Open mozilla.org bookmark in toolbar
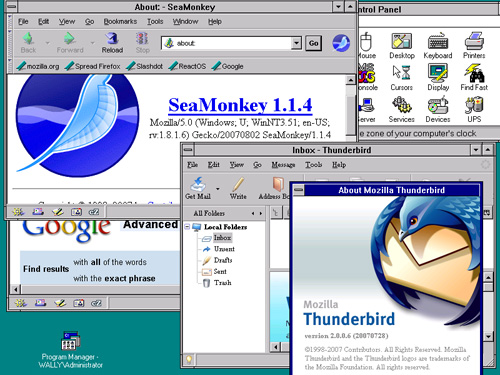Viewport: 500px width, 375px height. [x=38, y=66]
